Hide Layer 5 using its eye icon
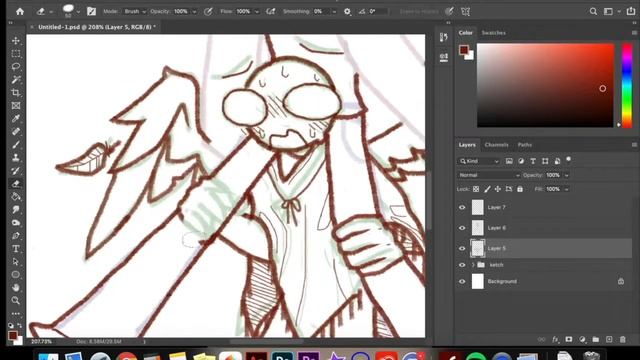Image resolution: width=640 pixels, height=360 pixels. [x=462, y=248]
